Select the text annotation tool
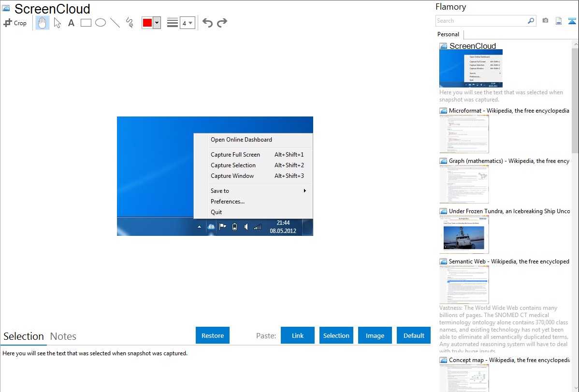The width and height of the screenshot is (579, 392). tap(71, 23)
